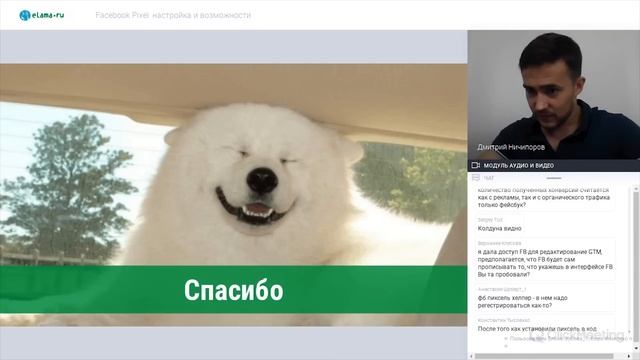
Task: Click the message ending только фейсбук?
Action: [544, 198]
